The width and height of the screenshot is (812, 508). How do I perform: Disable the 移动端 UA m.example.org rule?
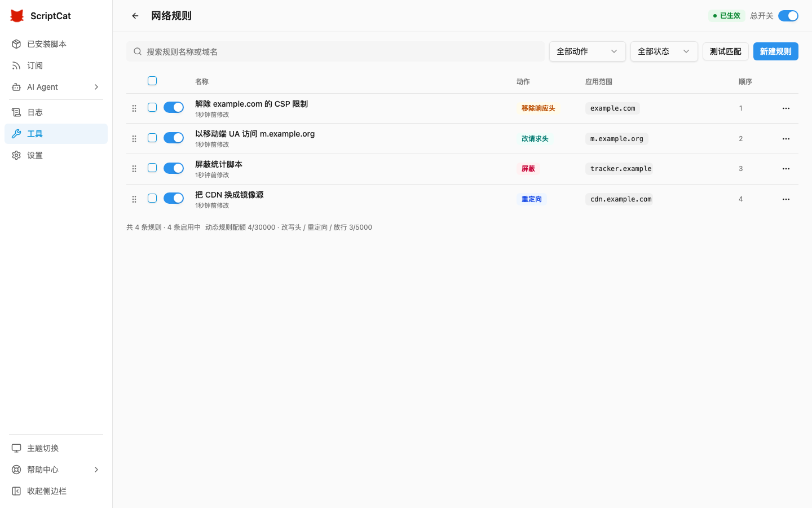pyautogui.click(x=174, y=138)
